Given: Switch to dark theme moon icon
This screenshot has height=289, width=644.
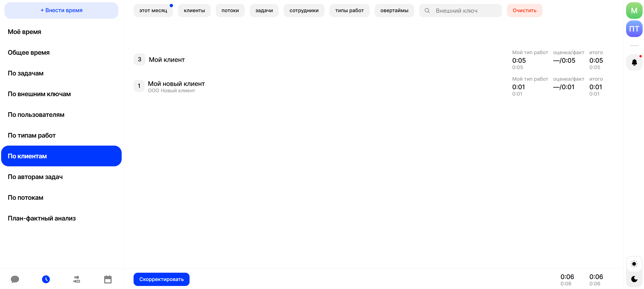Looking at the screenshot, I should point(634,279).
